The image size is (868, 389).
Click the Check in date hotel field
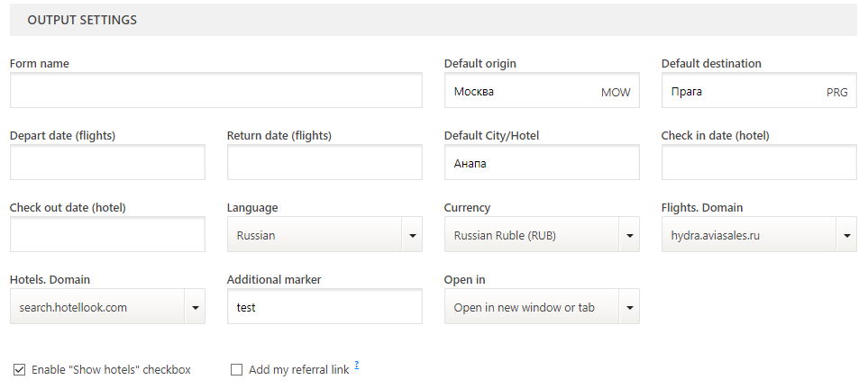(758, 162)
